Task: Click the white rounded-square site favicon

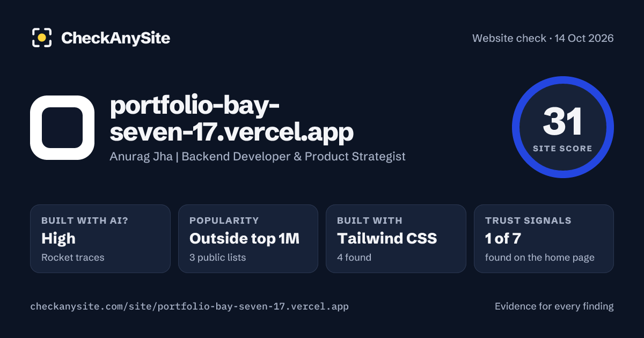Action: click(62, 128)
